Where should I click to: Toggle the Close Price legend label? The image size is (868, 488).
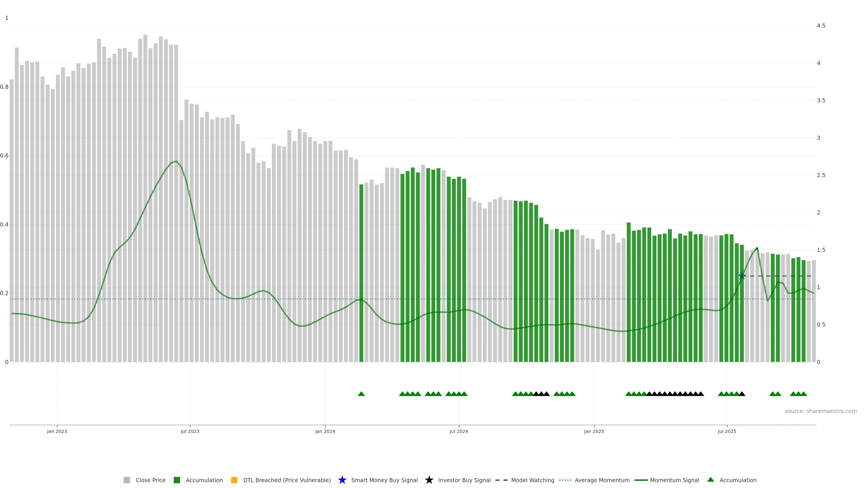pyautogui.click(x=150, y=480)
